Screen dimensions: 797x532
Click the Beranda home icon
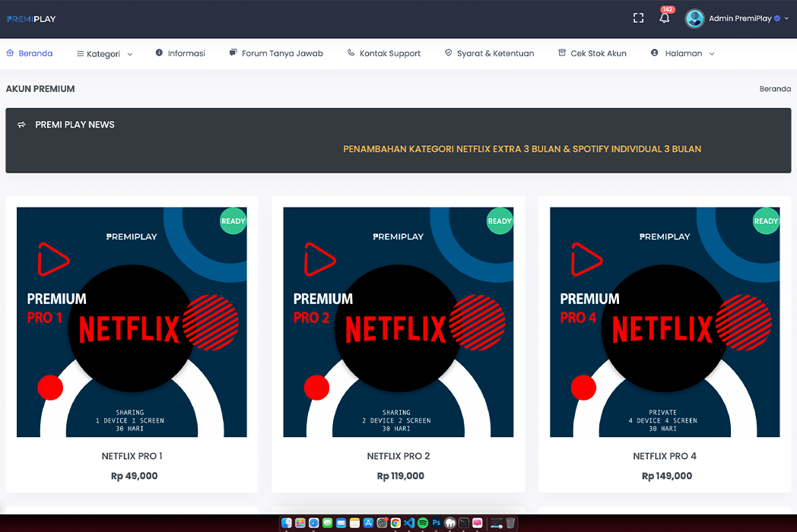click(10, 53)
